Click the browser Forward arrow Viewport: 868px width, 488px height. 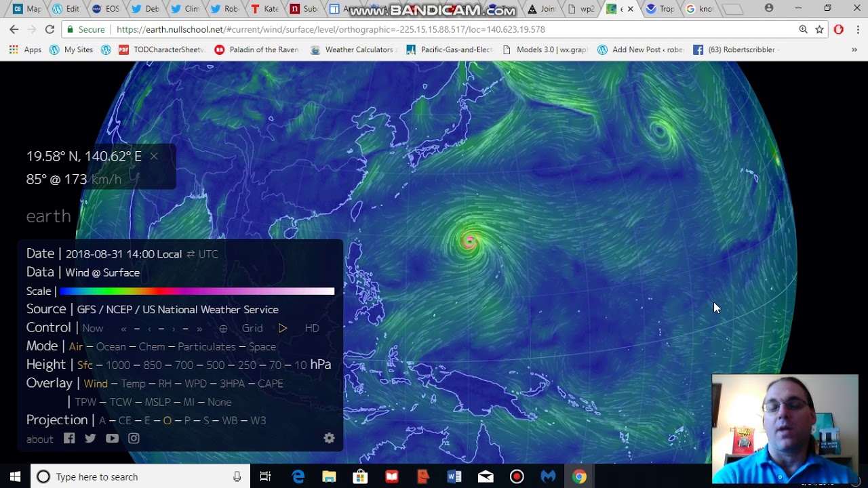[32, 29]
